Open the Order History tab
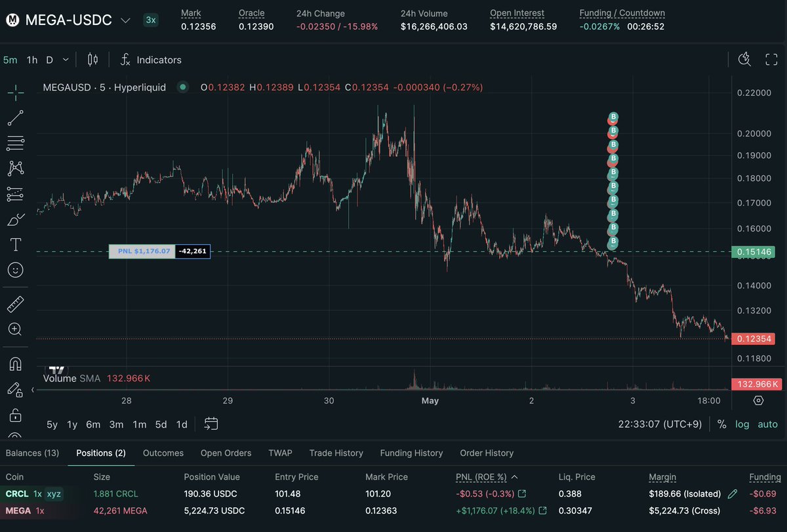 click(487, 453)
